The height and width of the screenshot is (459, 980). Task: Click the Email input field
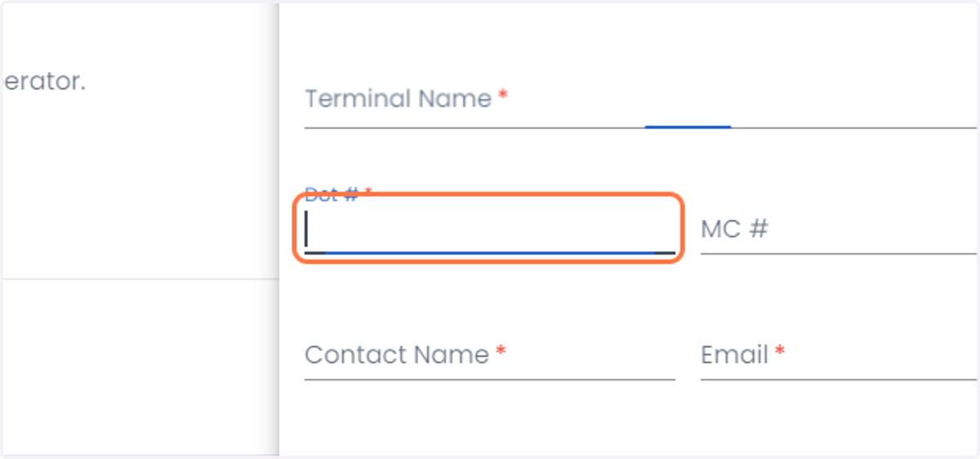pos(839,355)
